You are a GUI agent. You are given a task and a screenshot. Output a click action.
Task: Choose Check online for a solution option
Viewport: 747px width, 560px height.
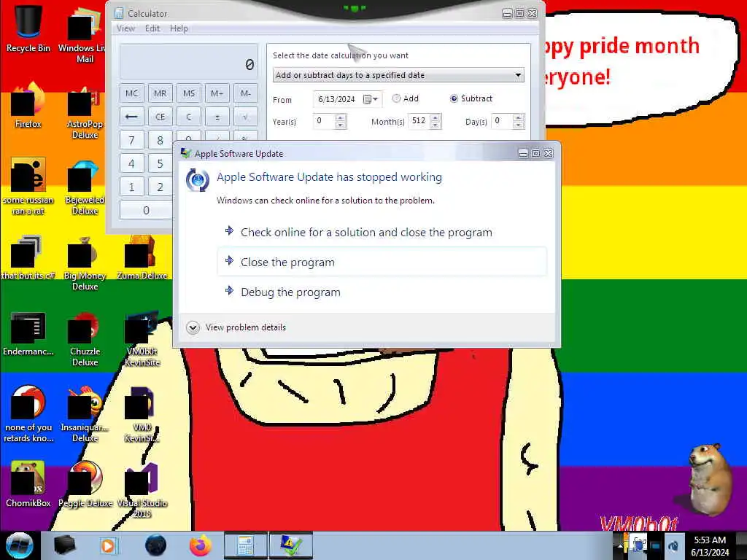[x=382, y=233]
